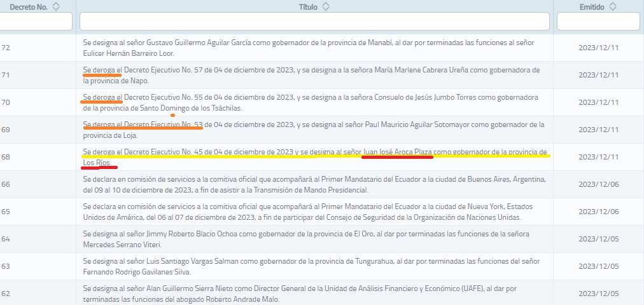
Task: Open title about Luis Santiago Vargas Salman
Action: pyautogui.click(x=311, y=266)
